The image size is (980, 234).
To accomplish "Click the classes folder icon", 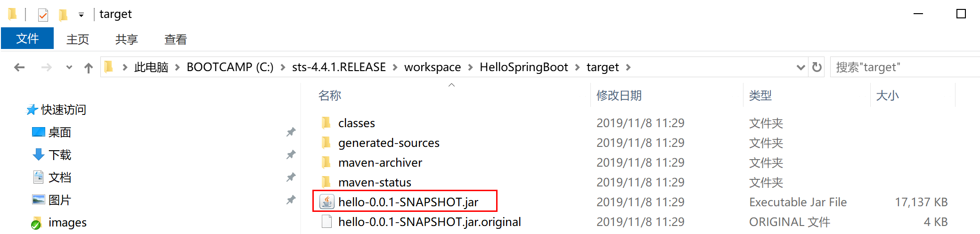I will coord(326,123).
